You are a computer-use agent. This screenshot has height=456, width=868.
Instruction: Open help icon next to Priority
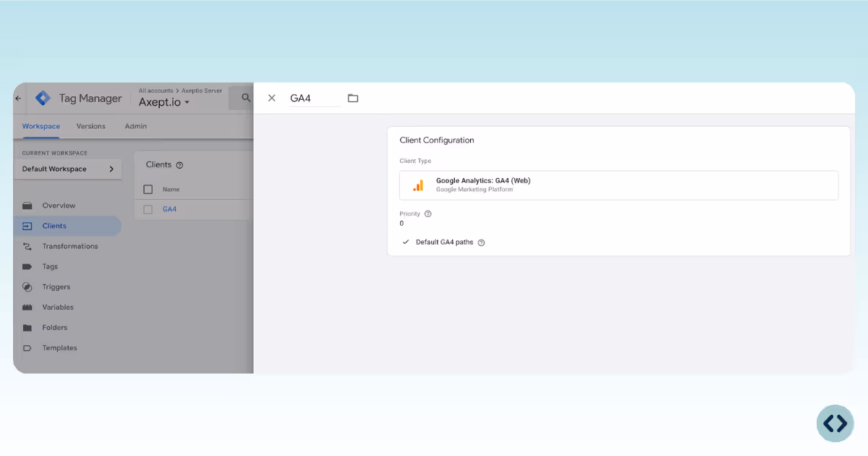427,214
